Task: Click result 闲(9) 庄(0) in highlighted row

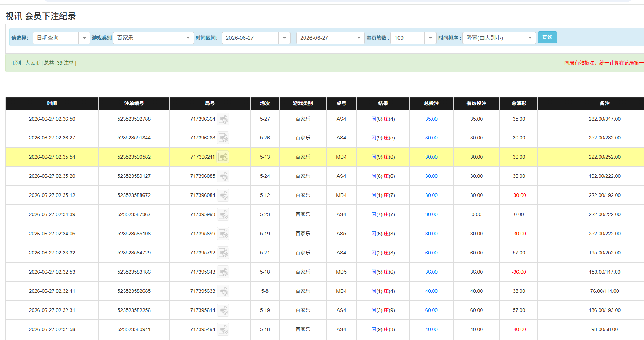Action: (x=383, y=157)
